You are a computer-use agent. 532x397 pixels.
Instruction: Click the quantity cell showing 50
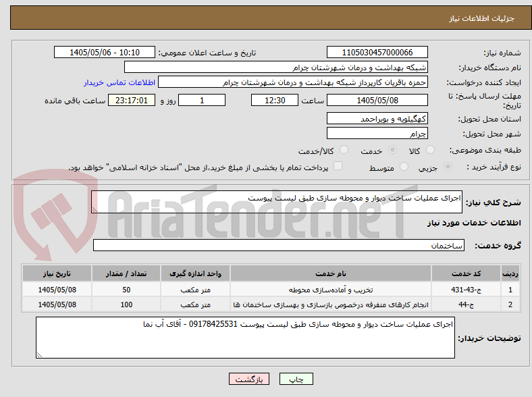coord(126,290)
